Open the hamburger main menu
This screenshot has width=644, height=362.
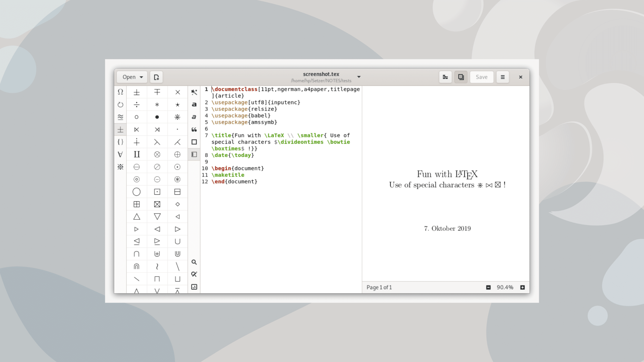(503, 77)
